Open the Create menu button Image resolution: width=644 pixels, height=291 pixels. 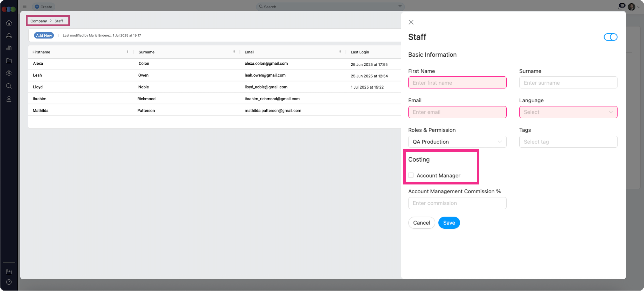44,7
